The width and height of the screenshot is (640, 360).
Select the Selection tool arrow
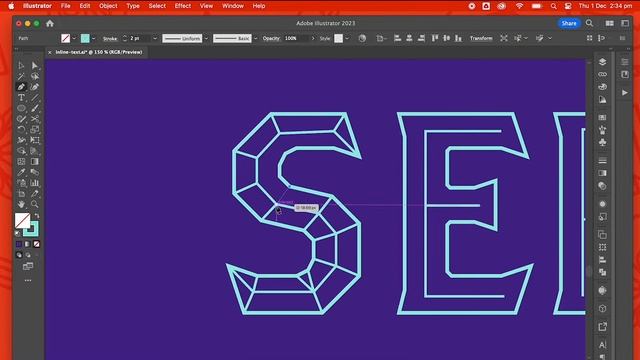tap(21, 65)
